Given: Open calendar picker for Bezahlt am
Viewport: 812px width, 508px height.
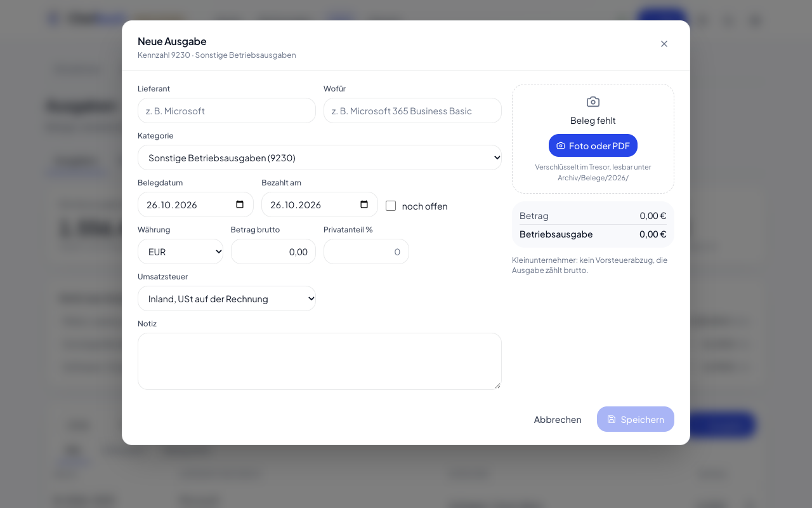Looking at the screenshot, I should (364, 204).
